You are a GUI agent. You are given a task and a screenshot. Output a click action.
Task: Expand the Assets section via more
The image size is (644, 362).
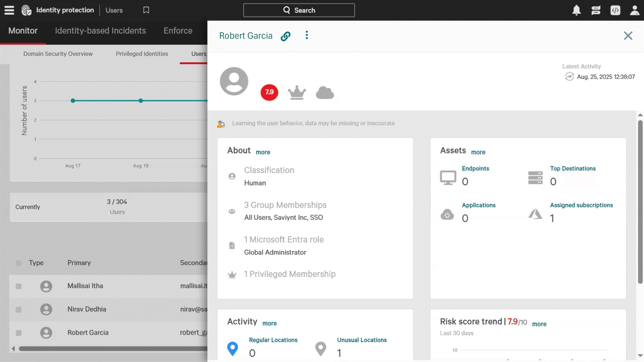(478, 152)
